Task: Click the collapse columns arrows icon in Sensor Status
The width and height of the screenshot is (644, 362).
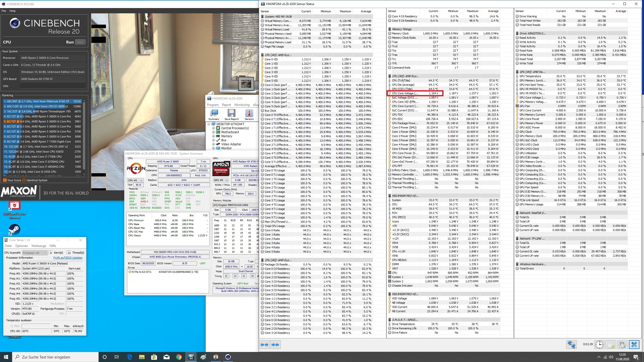Action: [275, 345]
